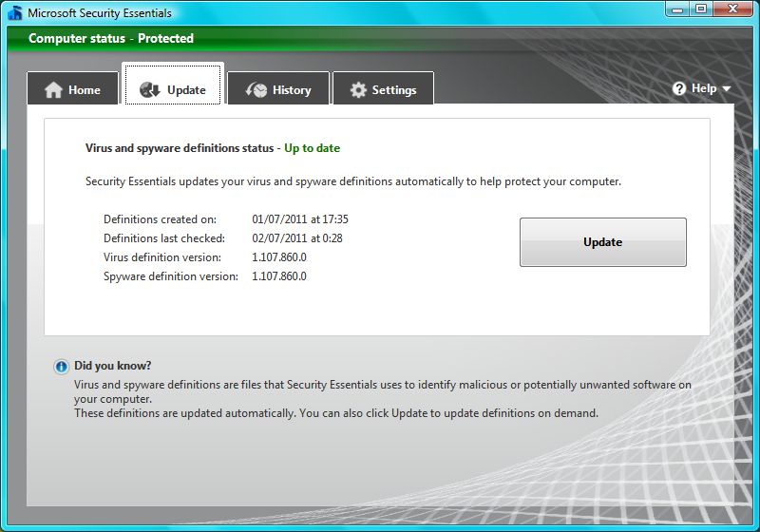Click 'Definitions created on:' label
This screenshot has width=760, height=532.
pos(160,219)
